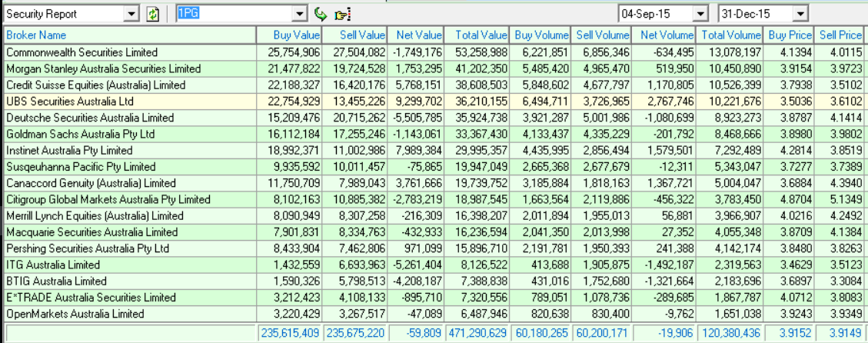Sort by Broker Name column header

pos(129,35)
